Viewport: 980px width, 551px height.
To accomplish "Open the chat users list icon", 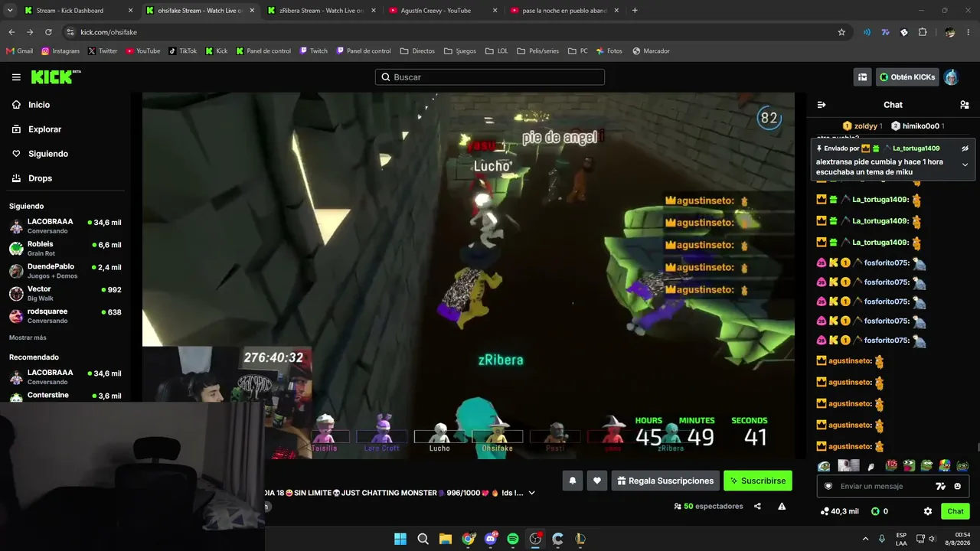I will [965, 105].
